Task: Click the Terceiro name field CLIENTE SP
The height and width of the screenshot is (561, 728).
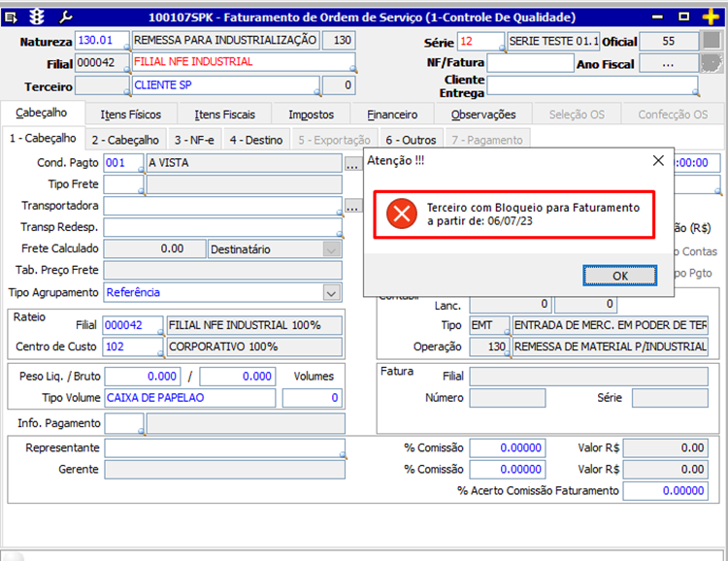Action: click(x=225, y=85)
